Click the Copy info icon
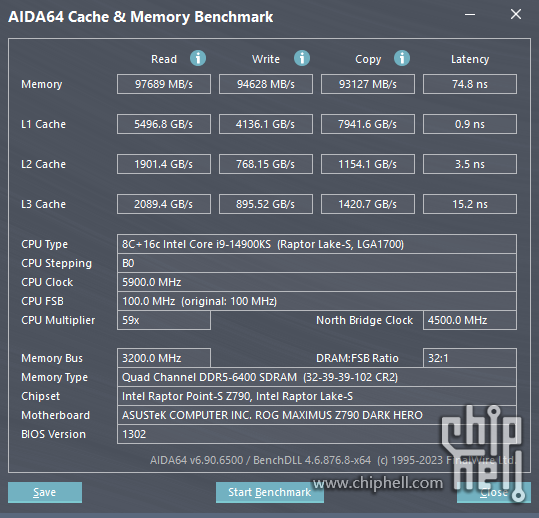The height and width of the screenshot is (518, 539). pyautogui.click(x=402, y=58)
